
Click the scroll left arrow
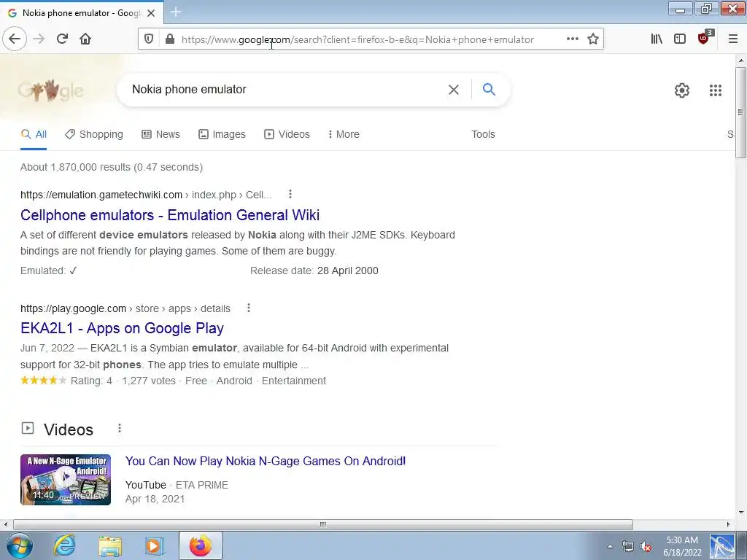(5, 524)
